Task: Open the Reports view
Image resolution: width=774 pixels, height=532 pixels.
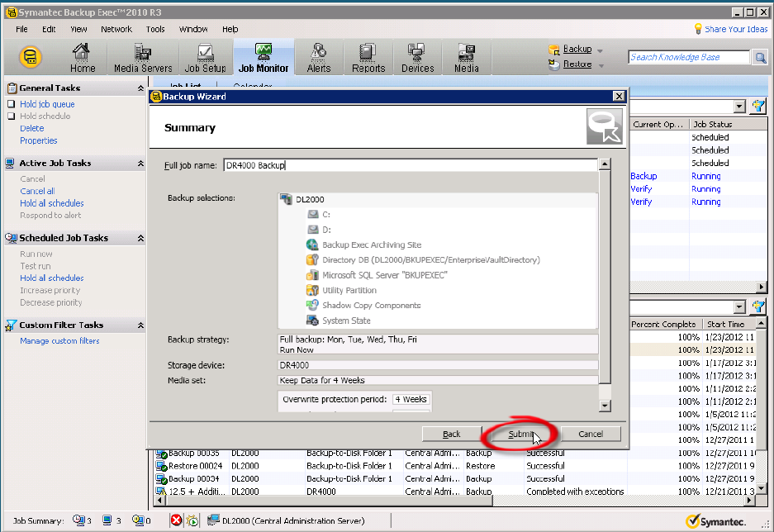Action: (368, 57)
